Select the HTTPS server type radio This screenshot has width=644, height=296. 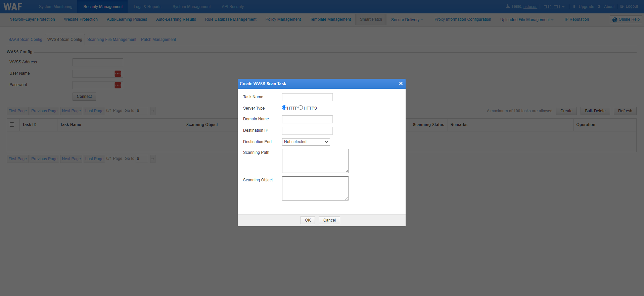tap(301, 108)
